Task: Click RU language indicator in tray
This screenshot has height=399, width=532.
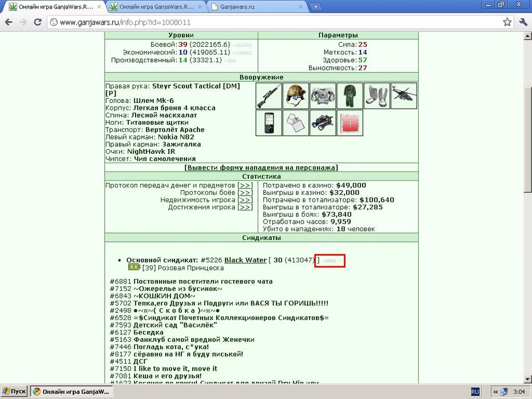Action: [x=475, y=392]
